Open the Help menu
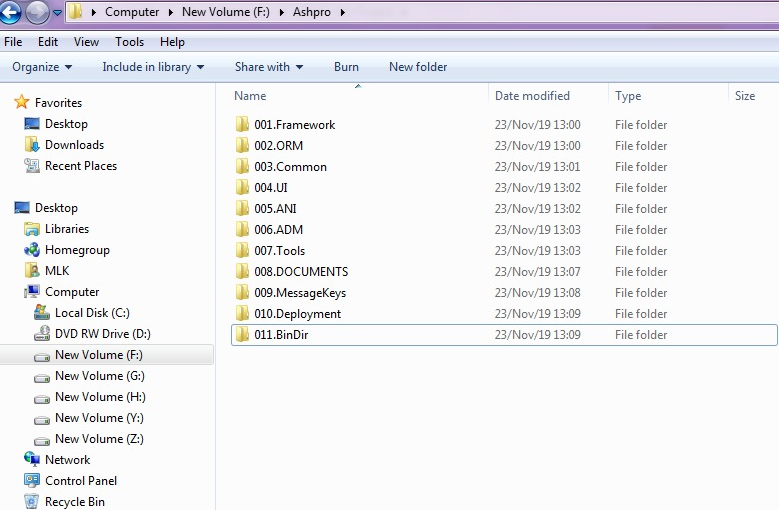 172,42
